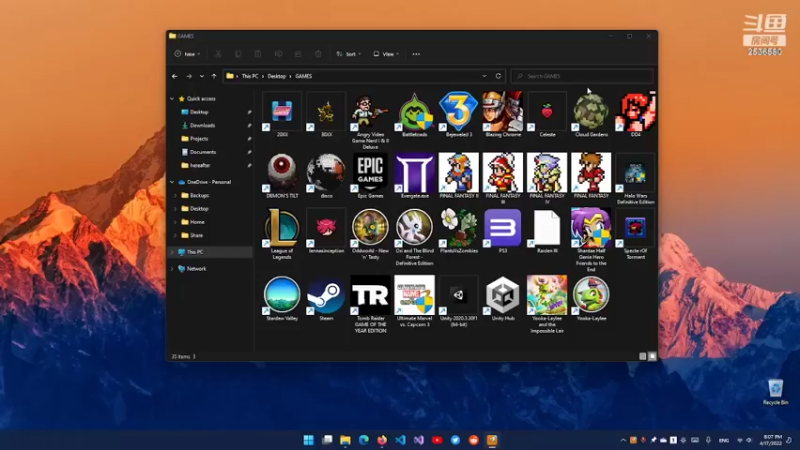Click the Cut toolbar icon
800x450 pixels.
coord(218,54)
